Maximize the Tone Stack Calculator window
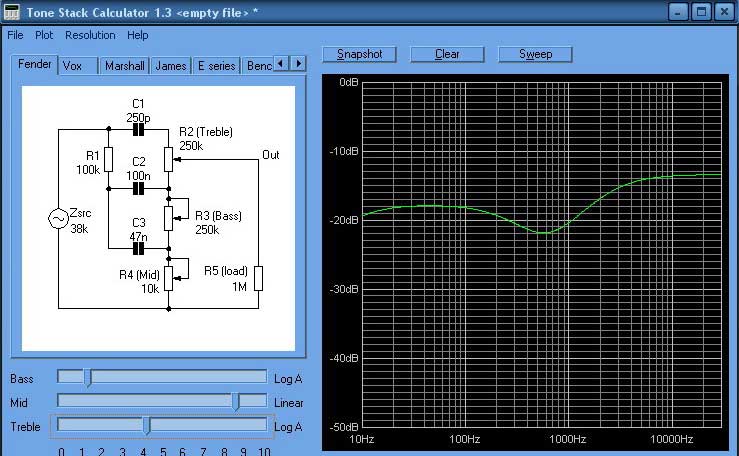The width and height of the screenshot is (739, 456). coord(701,12)
